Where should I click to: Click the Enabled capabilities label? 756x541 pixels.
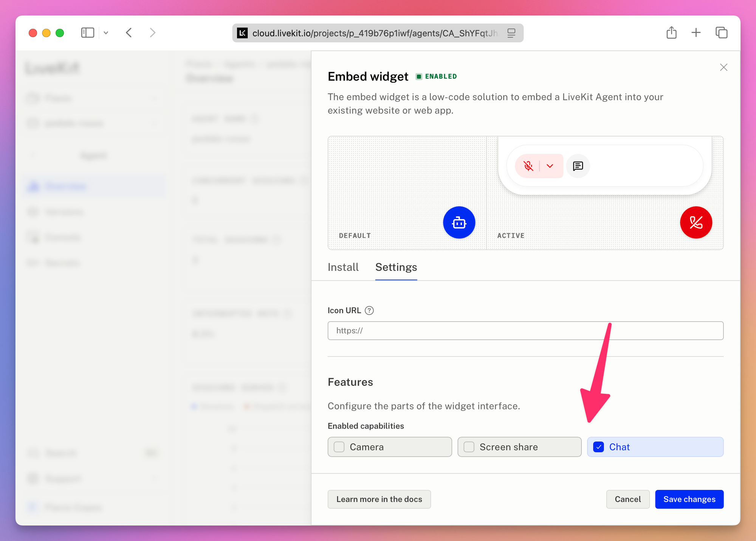tap(366, 426)
